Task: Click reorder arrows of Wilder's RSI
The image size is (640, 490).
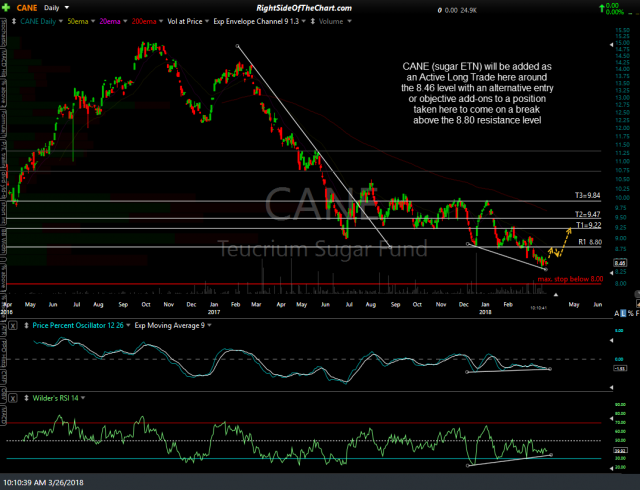Action: tap(27, 398)
